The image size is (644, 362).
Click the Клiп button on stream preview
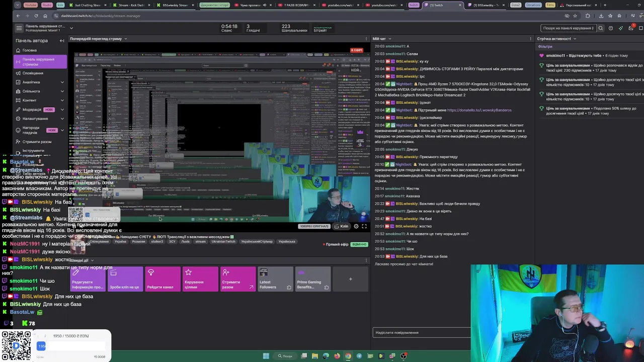(x=341, y=226)
